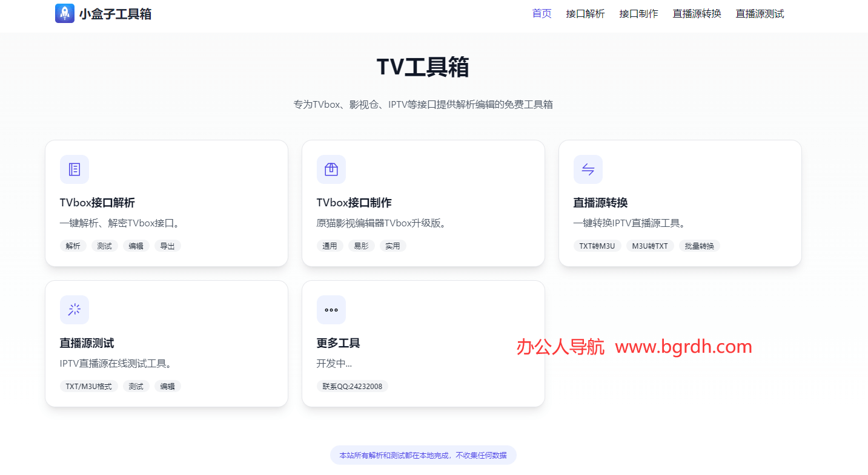Click the bottom privacy notice banner
Image resolution: width=868 pixels, height=475 pixels.
[423, 455]
